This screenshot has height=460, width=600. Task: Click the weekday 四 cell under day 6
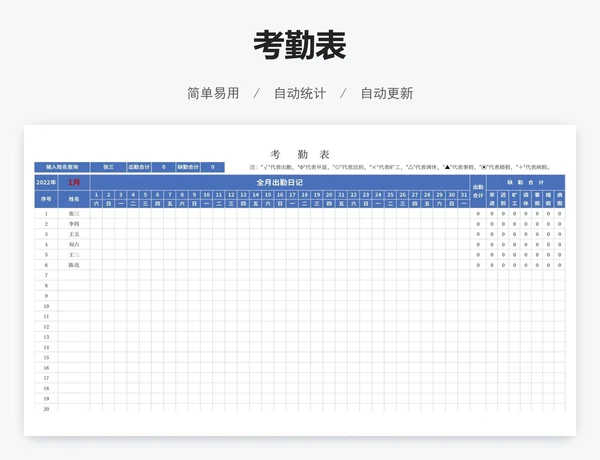point(158,204)
